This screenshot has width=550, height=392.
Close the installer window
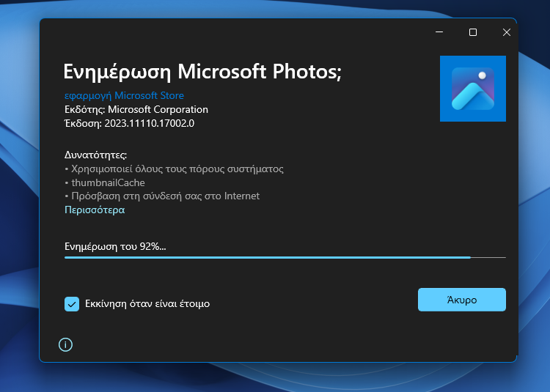[507, 32]
